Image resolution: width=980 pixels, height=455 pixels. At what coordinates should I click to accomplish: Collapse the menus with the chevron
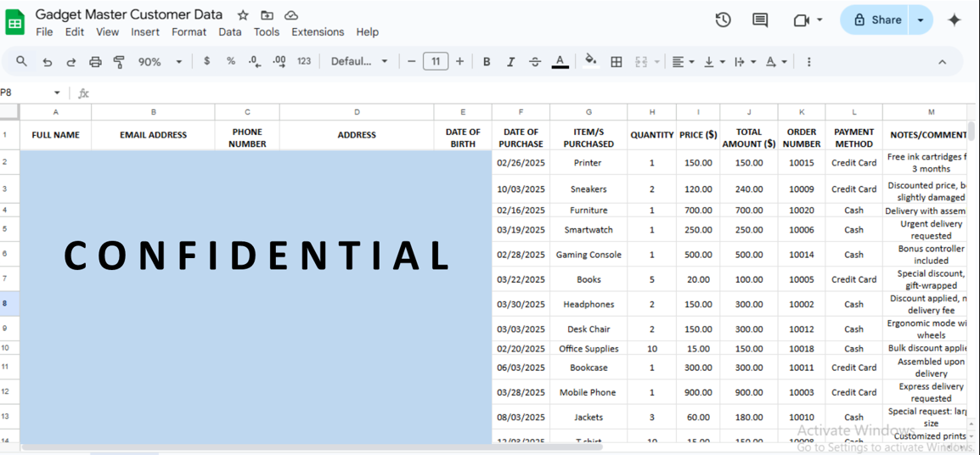coord(943,61)
